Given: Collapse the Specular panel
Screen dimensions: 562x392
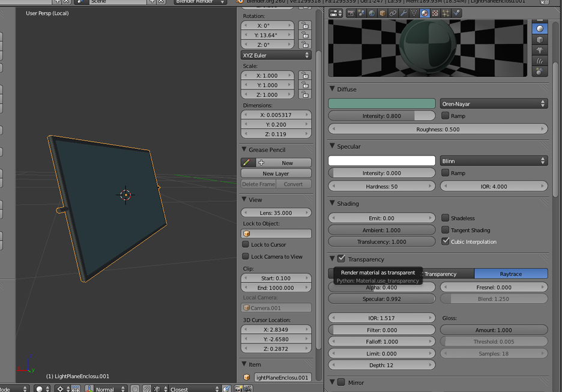Looking at the screenshot, I should click(332, 146).
